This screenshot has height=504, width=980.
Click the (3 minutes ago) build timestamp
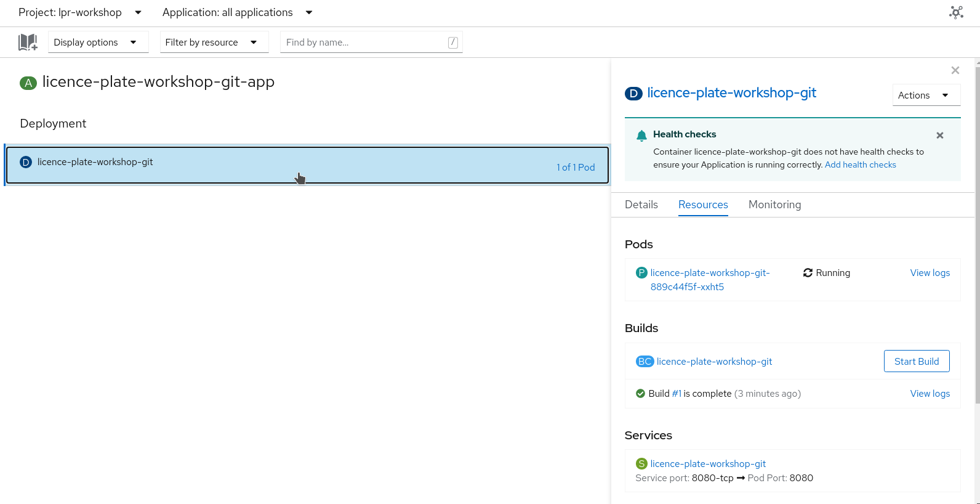pyautogui.click(x=768, y=394)
